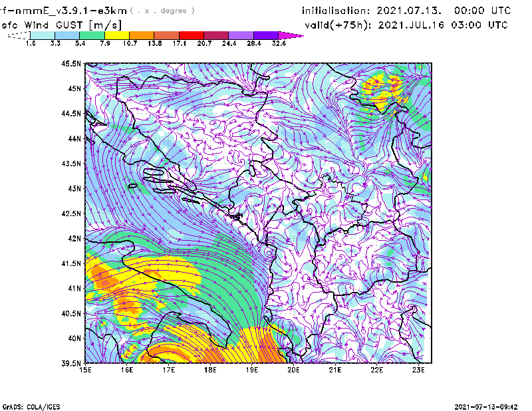Click the 44.5N latitude label
The height and width of the screenshot is (411, 532).
tap(71, 113)
